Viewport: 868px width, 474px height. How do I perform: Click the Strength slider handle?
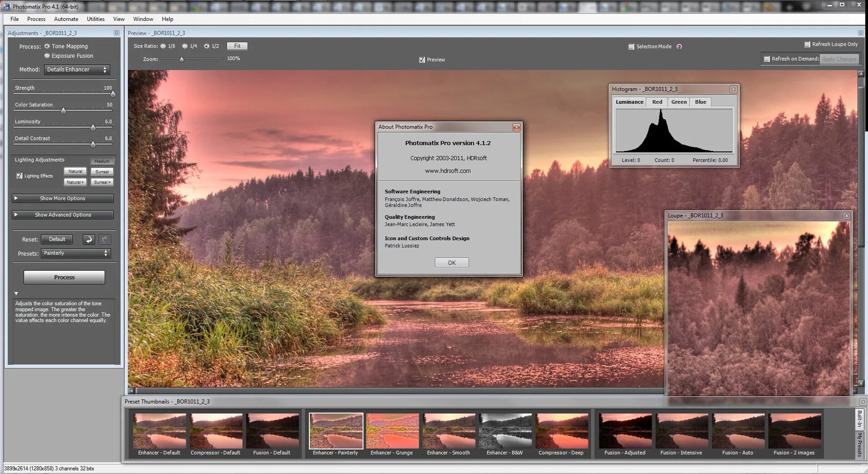tap(113, 95)
